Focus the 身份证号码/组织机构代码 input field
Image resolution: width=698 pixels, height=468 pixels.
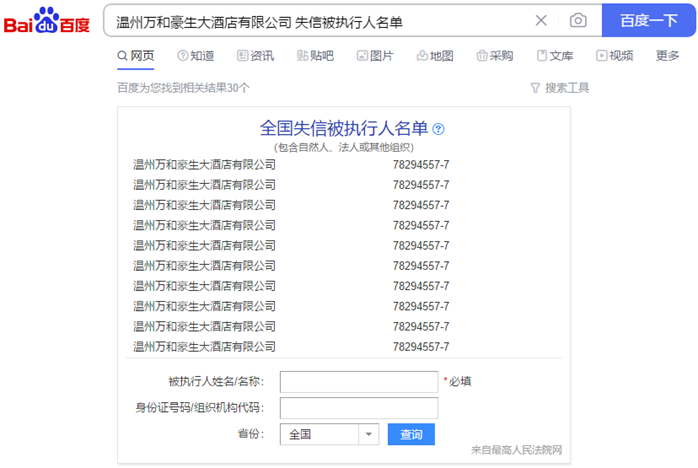[358, 408]
